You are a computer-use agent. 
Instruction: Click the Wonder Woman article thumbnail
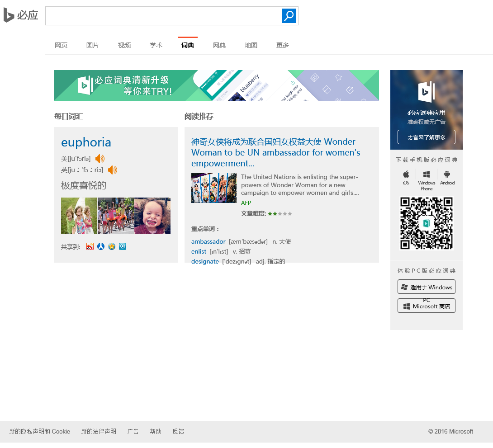(214, 188)
